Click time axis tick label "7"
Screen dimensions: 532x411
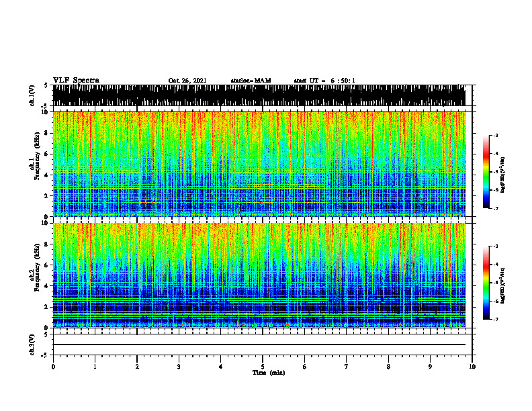347,367
